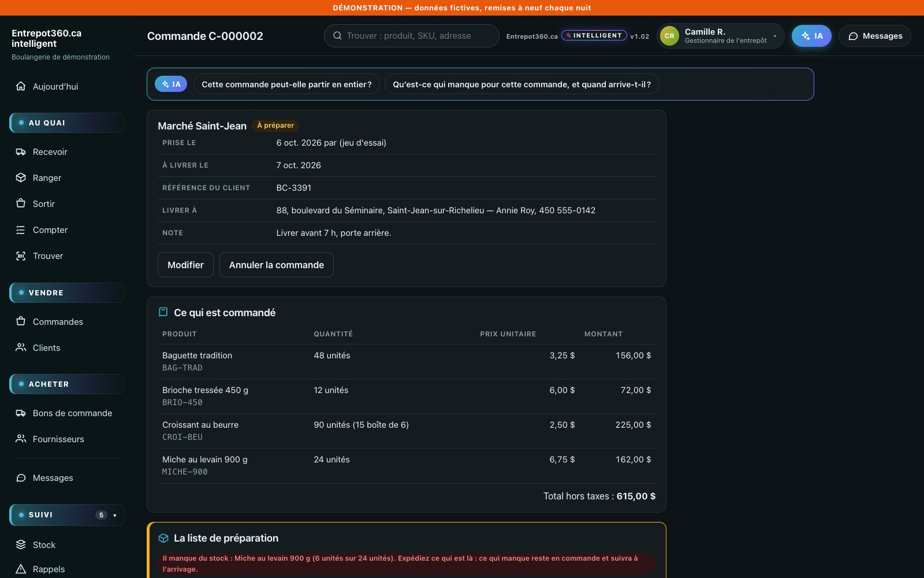
Task: Click the Sortir bag icon
Action: pos(21,204)
